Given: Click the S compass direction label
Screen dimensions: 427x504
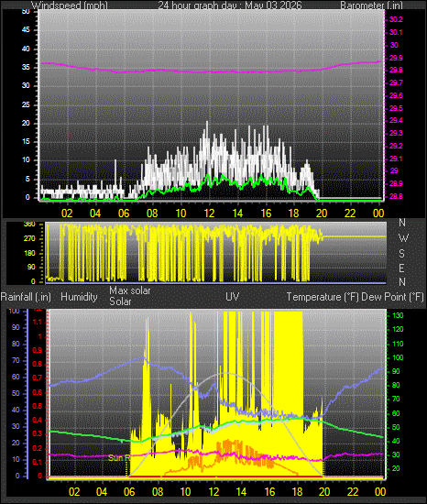Looking at the screenshot, I should tap(401, 254).
